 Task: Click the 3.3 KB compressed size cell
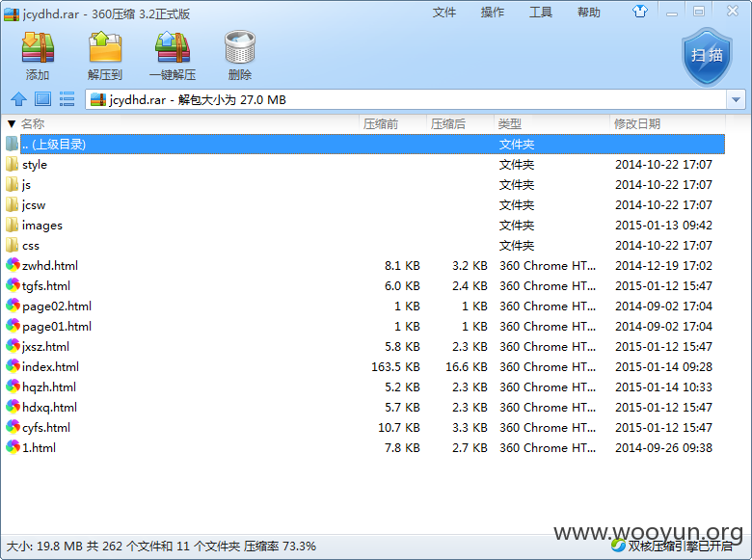pos(470,428)
